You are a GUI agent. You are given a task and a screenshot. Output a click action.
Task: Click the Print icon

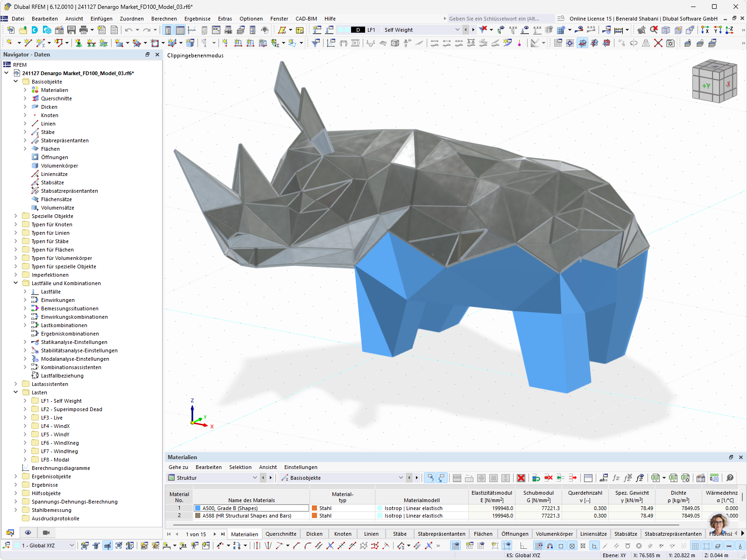point(83,30)
